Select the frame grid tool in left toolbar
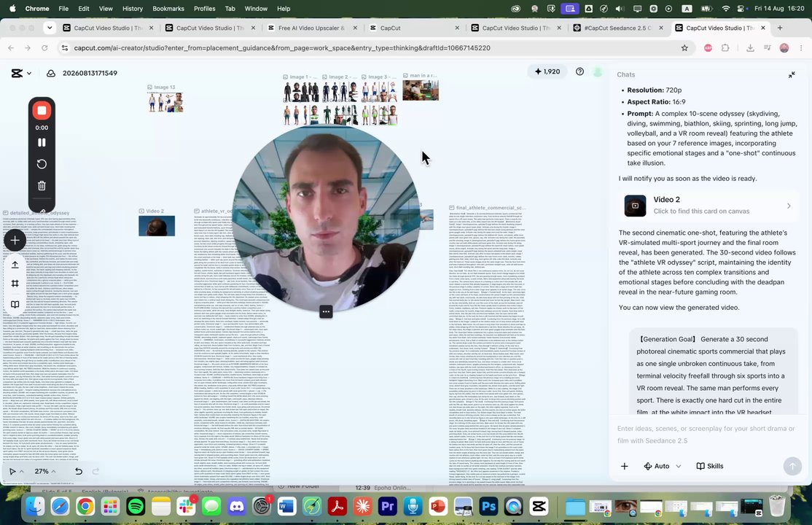 [x=15, y=284]
